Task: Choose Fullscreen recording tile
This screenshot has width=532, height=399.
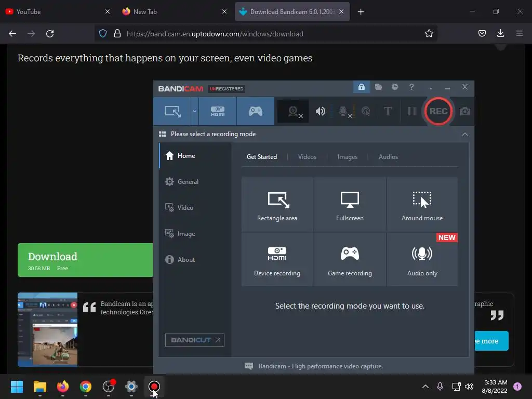Action: 350,204
